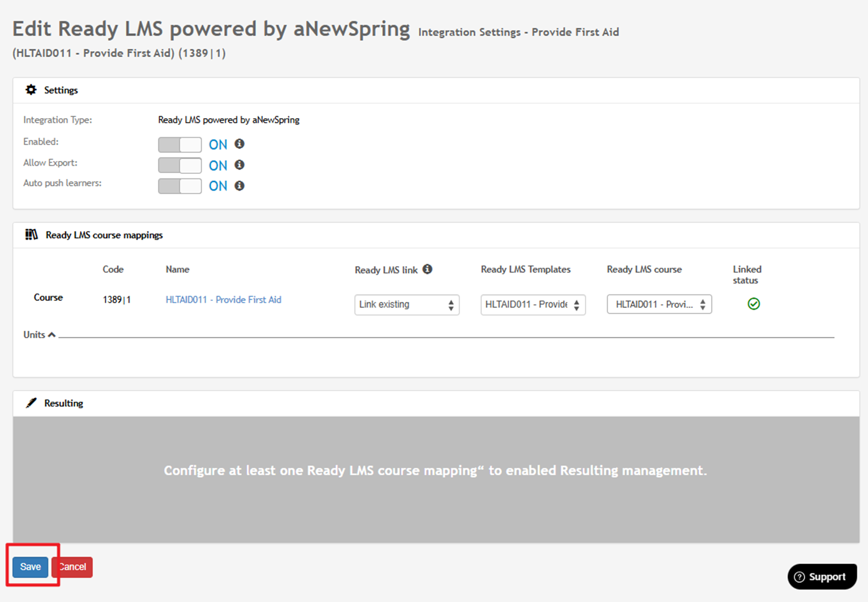Click the Name column header
Viewport: 868px width, 602px height.
coord(177,269)
